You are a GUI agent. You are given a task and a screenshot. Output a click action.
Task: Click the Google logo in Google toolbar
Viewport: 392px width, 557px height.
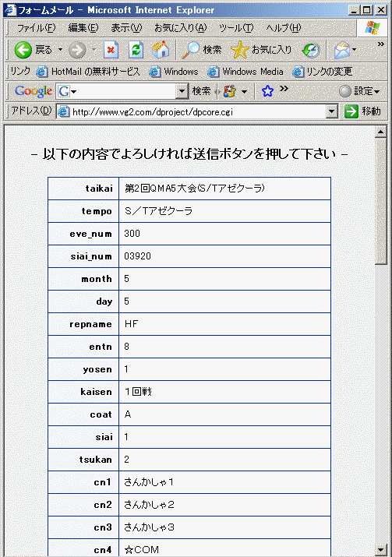(x=34, y=91)
